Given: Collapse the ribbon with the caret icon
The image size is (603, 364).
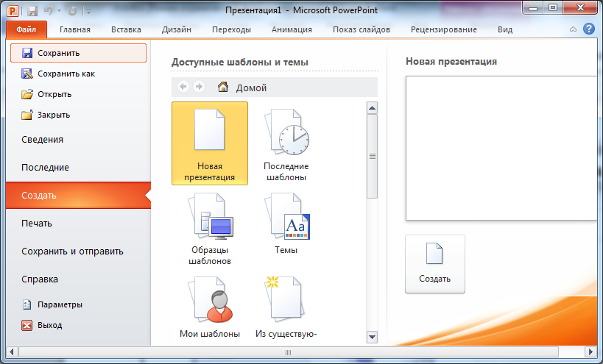Looking at the screenshot, I should [x=573, y=29].
